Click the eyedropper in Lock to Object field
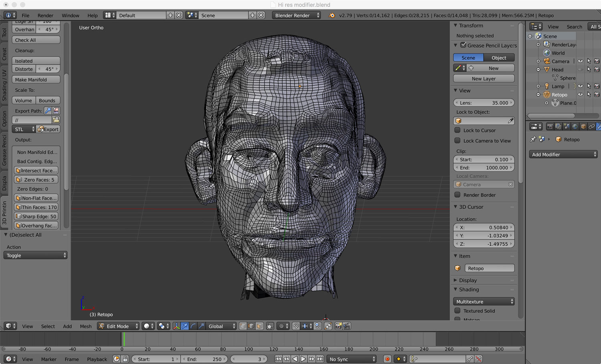601x364 pixels. 510,121
